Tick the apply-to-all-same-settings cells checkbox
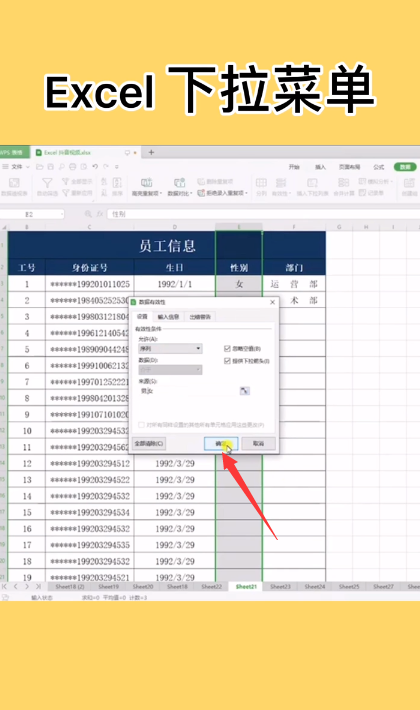The height and width of the screenshot is (710, 420). (141, 425)
